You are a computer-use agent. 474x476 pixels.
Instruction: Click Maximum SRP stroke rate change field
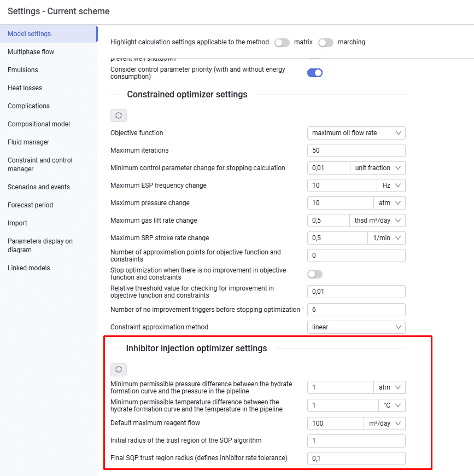point(337,238)
